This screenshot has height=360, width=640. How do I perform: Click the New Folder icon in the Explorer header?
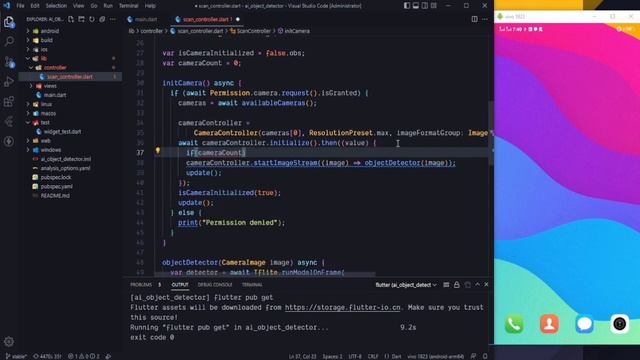81,19
